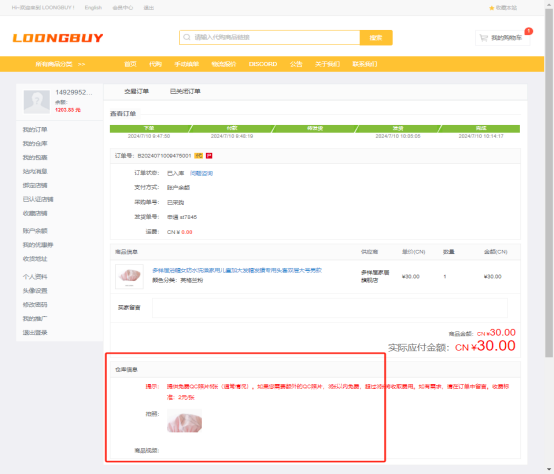Image resolution: width=554 pixels, height=474 pixels.
Task: Click the balance amount 1203.83 元
Action: click(x=68, y=110)
